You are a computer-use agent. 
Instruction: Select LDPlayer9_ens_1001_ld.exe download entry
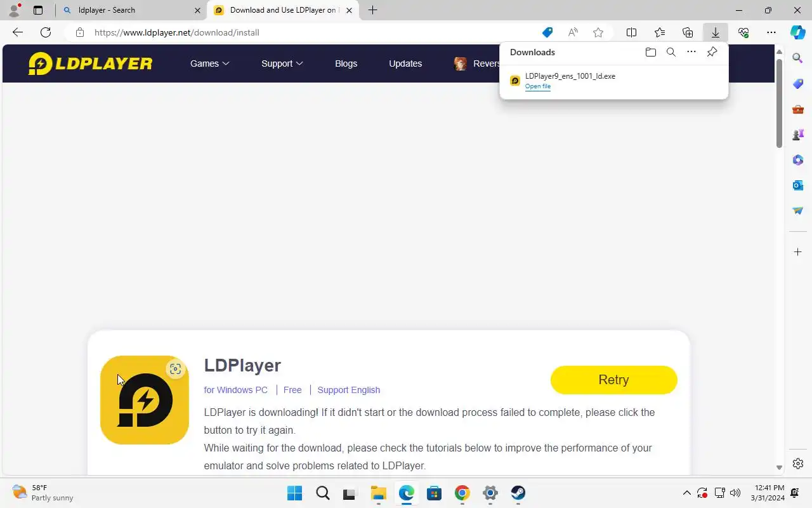(x=614, y=81)
